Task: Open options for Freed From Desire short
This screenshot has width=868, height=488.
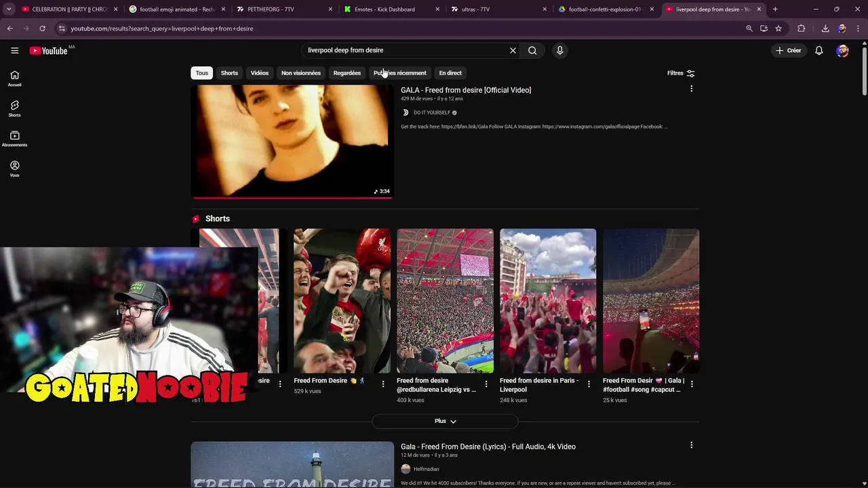Action: tap(382, 384)
